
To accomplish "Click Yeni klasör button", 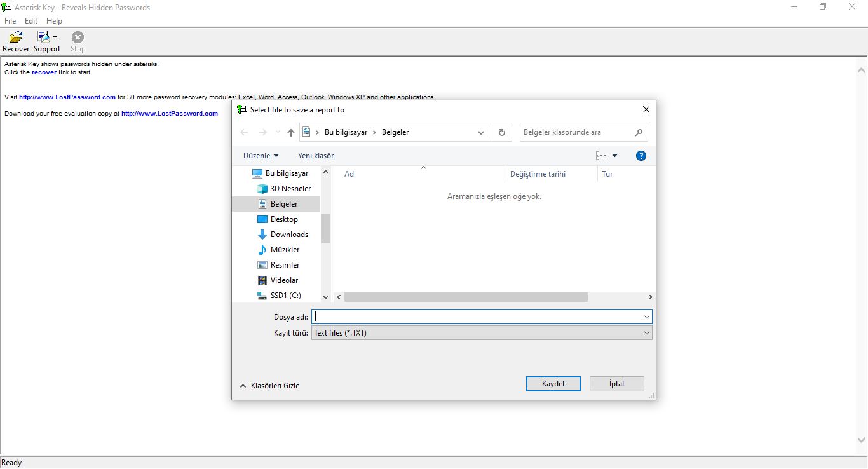I will coord(316,156).
